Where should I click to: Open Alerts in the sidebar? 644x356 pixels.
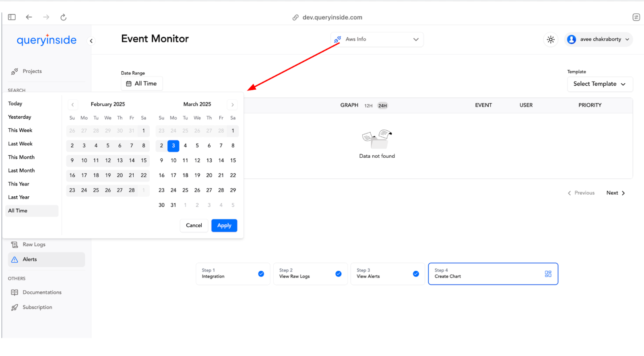[x=46, y=259]
